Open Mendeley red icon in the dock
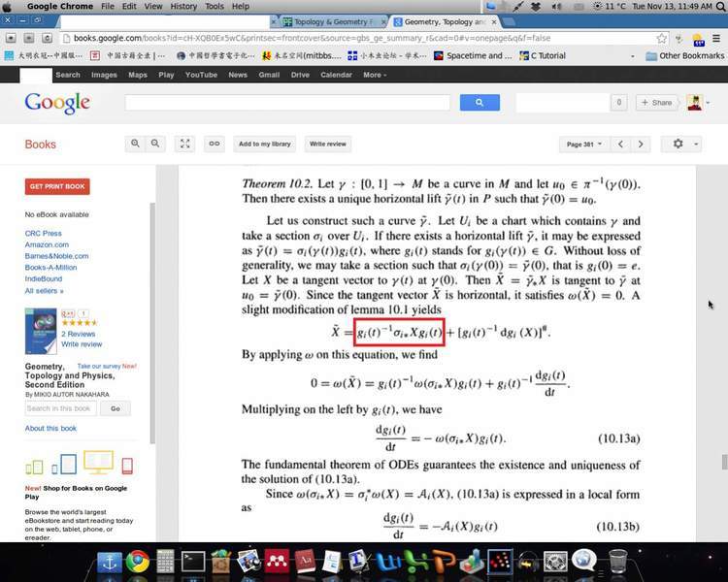 [277, 562]
